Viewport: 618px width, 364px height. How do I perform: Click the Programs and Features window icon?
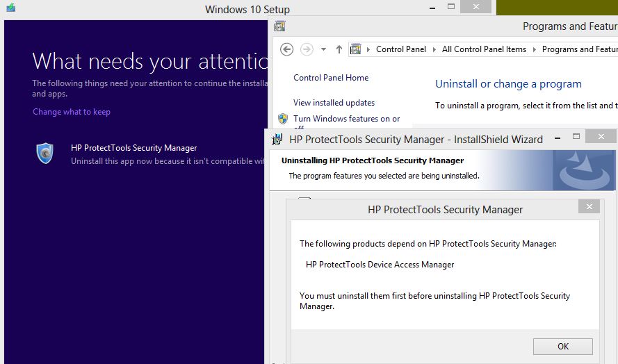click(x=280, y=26)
